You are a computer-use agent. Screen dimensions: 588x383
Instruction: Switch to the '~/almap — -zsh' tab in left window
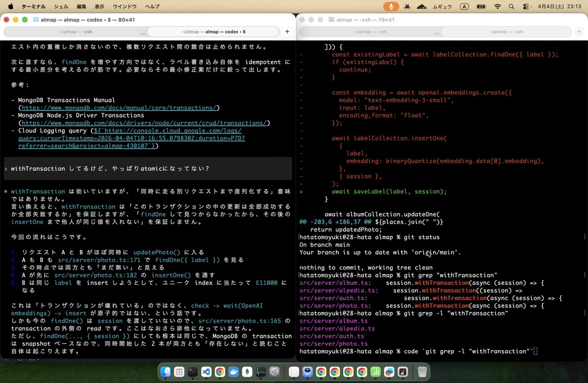(76, 31)
